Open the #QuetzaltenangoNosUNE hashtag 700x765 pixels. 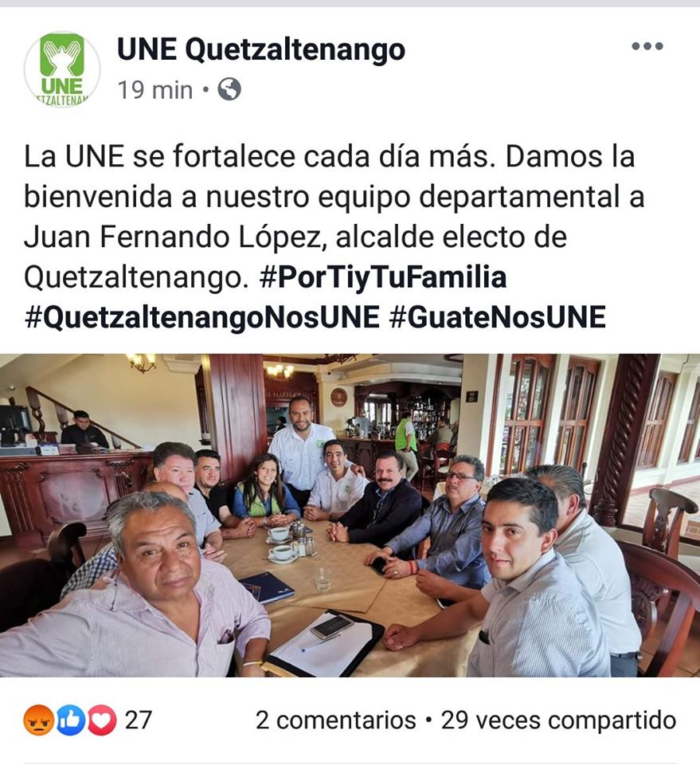pyautogui.click(x=201, y=317)
